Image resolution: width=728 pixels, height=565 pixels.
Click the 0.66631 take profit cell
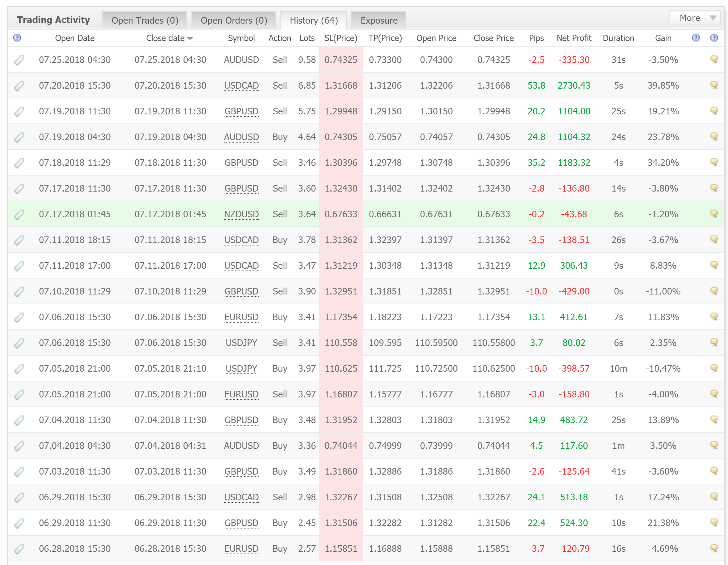point(385,214)
